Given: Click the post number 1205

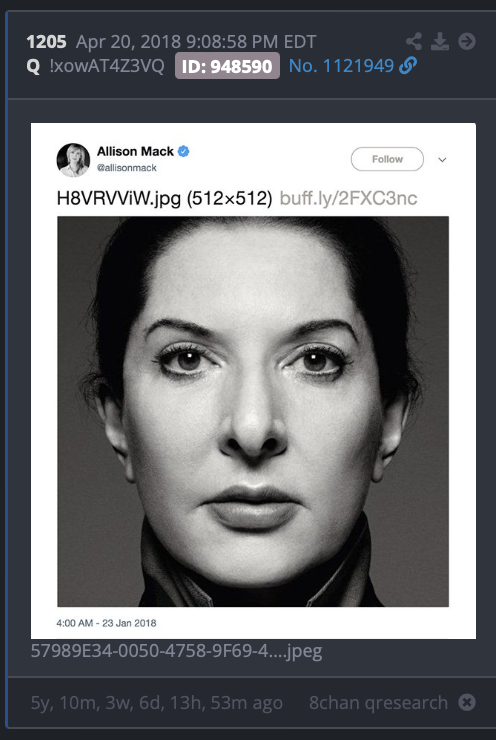Looking at the screenshot, I should (46, 42).
